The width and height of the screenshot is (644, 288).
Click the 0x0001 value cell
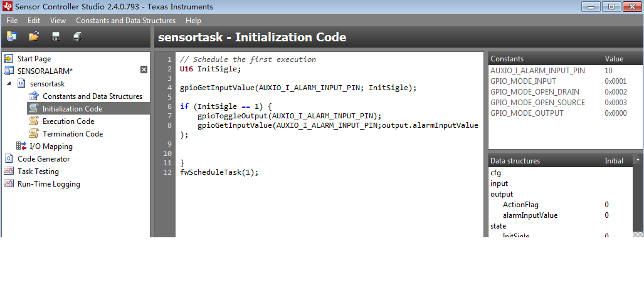(616, 81)
